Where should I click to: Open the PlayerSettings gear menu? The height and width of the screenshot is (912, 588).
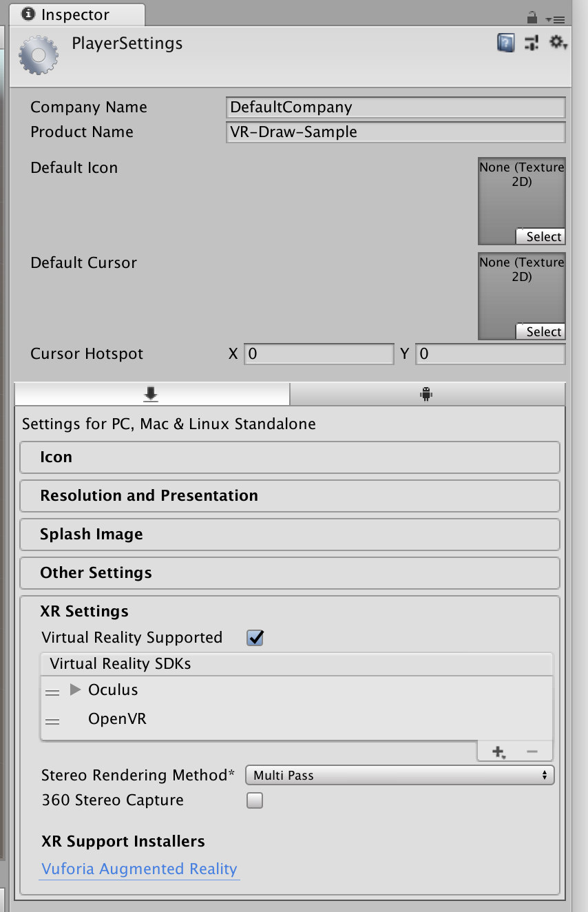(557, 43)
